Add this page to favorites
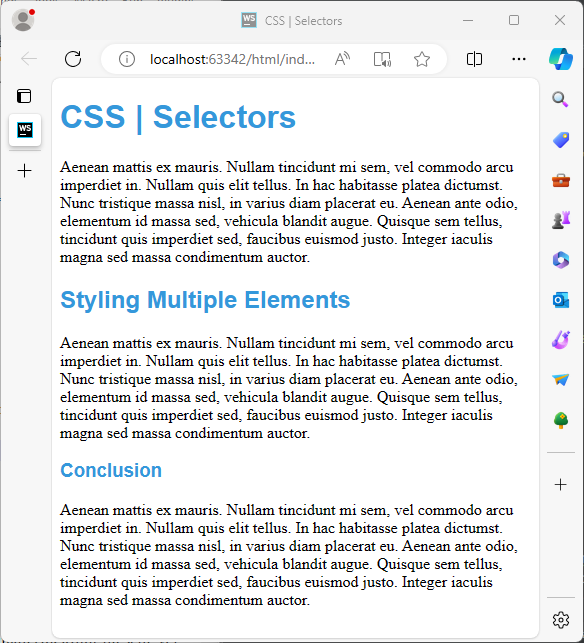 (x=422, y=59)
